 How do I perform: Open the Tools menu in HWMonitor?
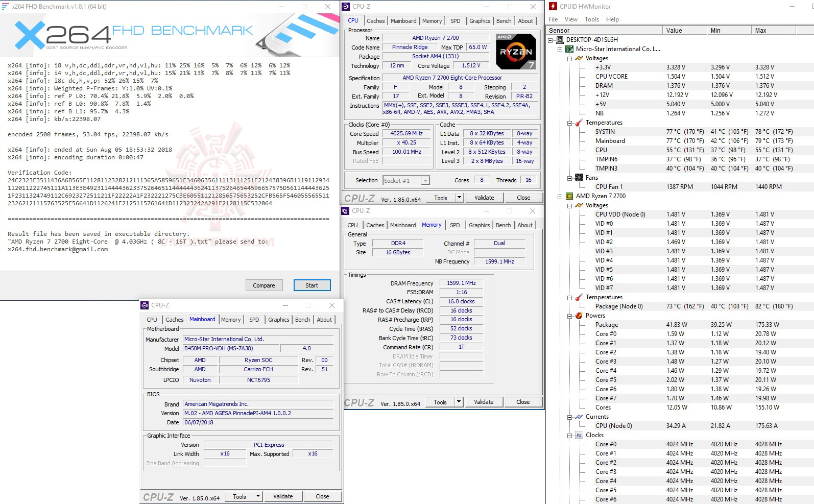coord(592,19)
